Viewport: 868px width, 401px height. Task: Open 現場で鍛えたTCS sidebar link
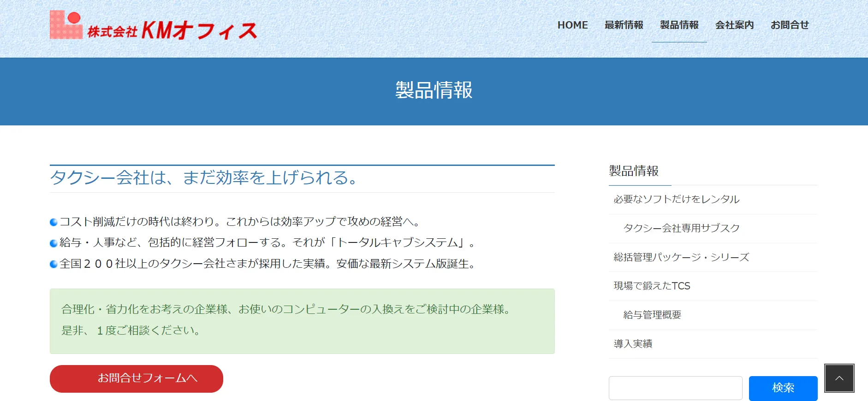click(652, 286)
